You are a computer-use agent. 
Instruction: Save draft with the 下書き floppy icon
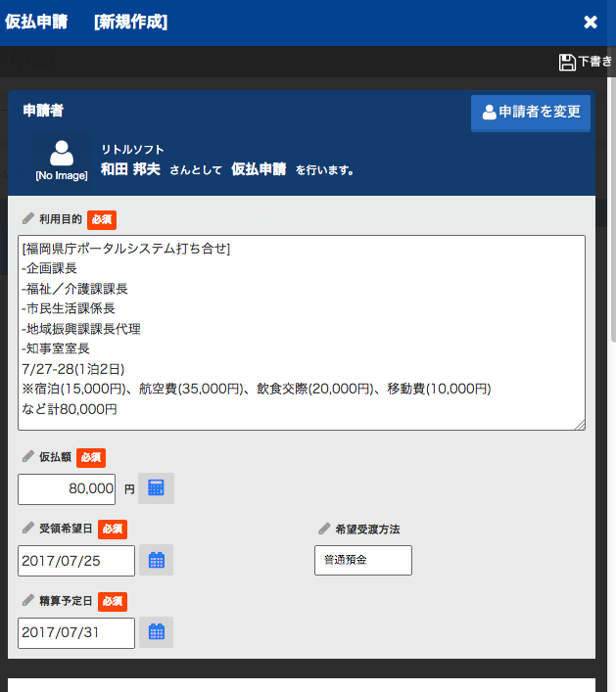pyautogui.click(x=585, y=62)
